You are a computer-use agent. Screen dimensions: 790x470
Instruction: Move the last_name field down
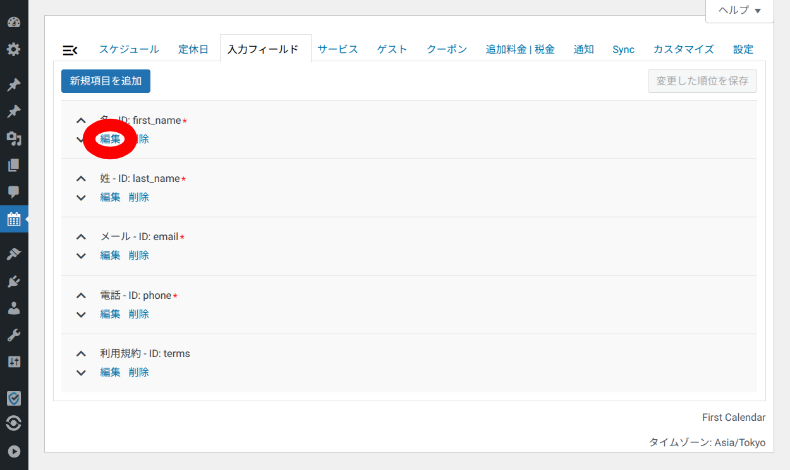pos(81,197)
